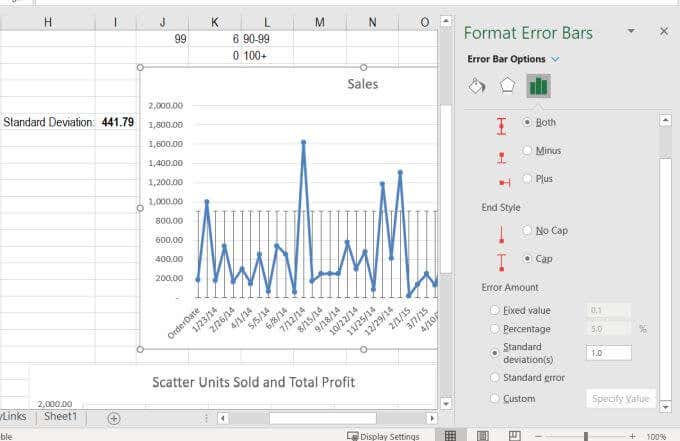Select the Percentage error amount option
Image resolution: width=680 pixels, height=441 pixels.
(x=494, y=328)
